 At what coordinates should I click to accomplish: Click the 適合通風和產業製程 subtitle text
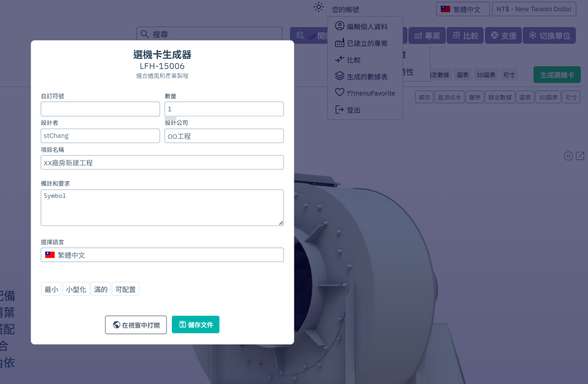[x=162, y=76]
